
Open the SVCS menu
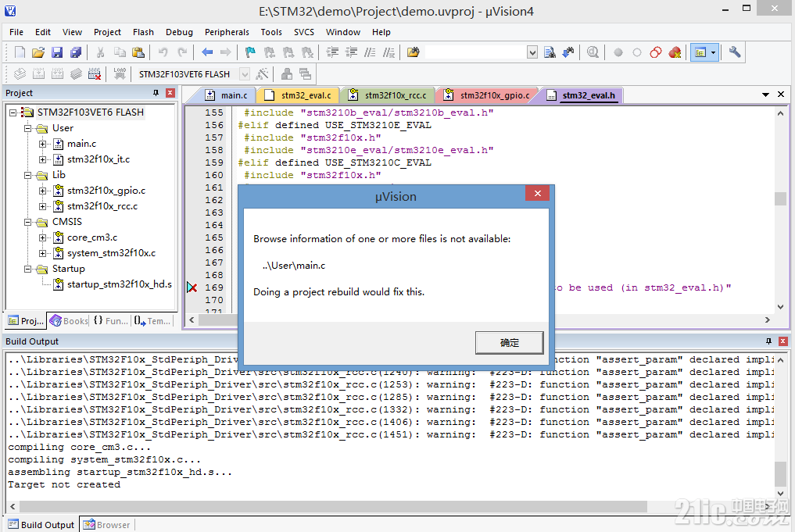pos(304,32)
